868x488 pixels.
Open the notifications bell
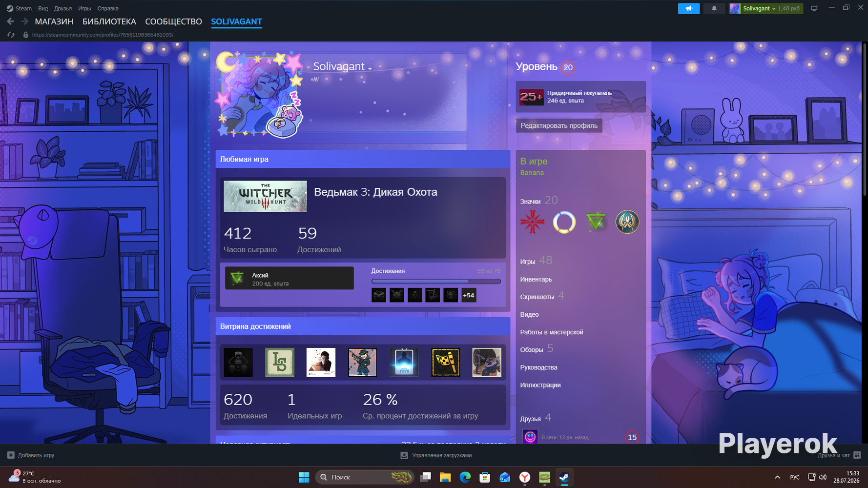pyautogui.click(x=714, y=8)
